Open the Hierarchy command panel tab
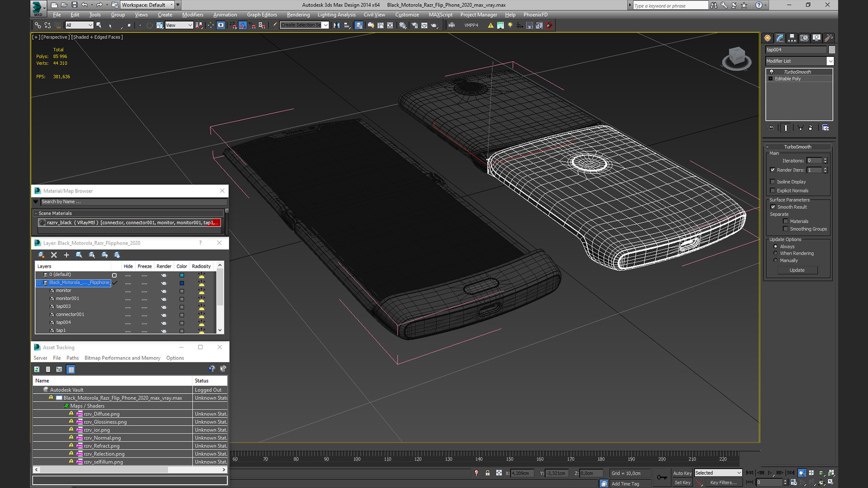Screen dimensions: 868x488 (x=792, y=38)
